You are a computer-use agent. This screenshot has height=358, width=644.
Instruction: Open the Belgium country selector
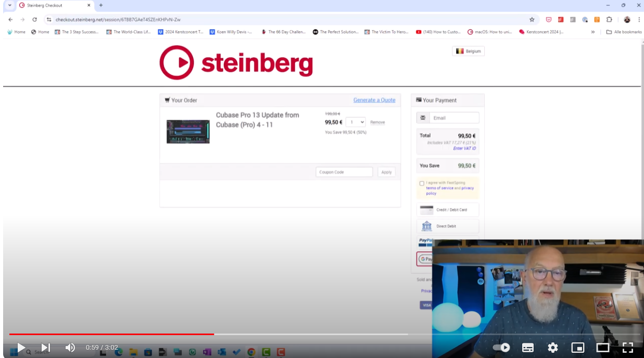click(x=469, y=51)
